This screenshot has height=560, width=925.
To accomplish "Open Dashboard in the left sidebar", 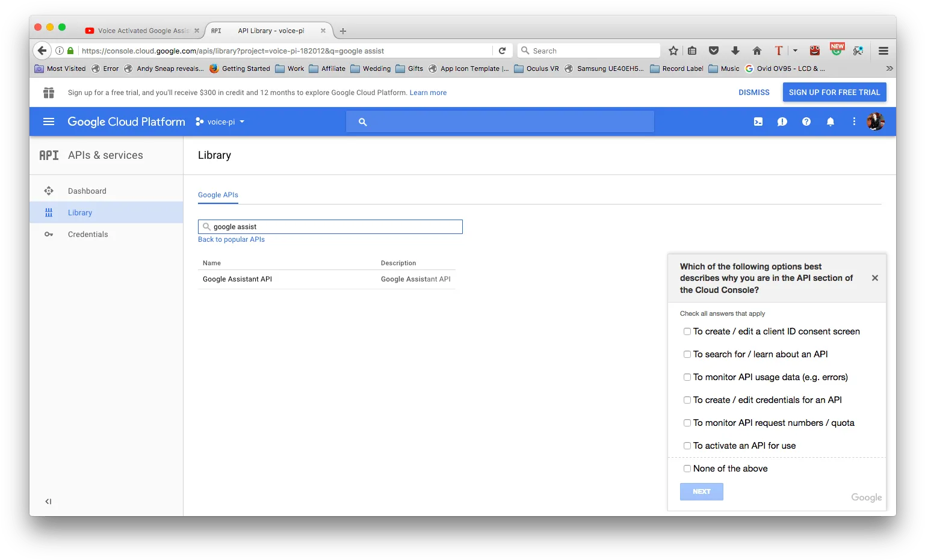I will 106,191.
